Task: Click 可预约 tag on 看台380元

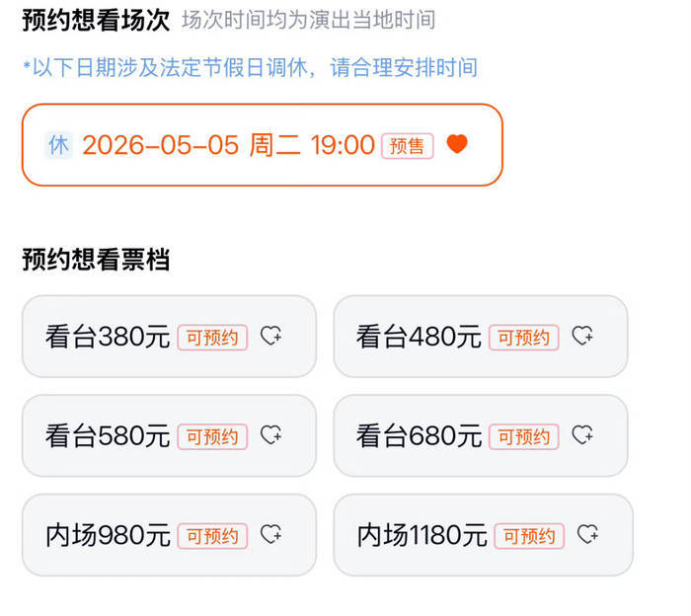Action: tap(212, 338)
